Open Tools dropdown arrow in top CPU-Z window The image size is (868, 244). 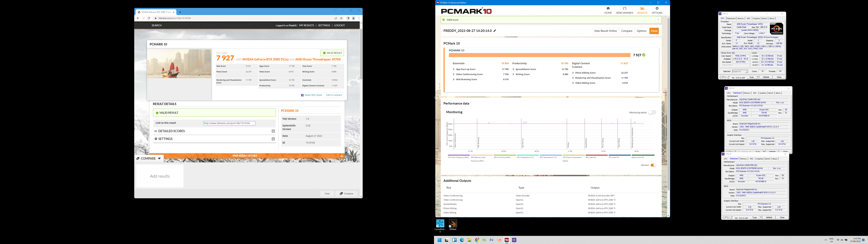tap(758, 77)
